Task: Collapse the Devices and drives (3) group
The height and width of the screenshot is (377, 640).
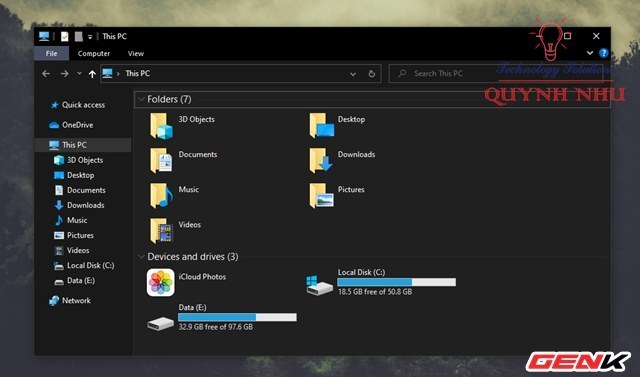Action: click(141, 257)
